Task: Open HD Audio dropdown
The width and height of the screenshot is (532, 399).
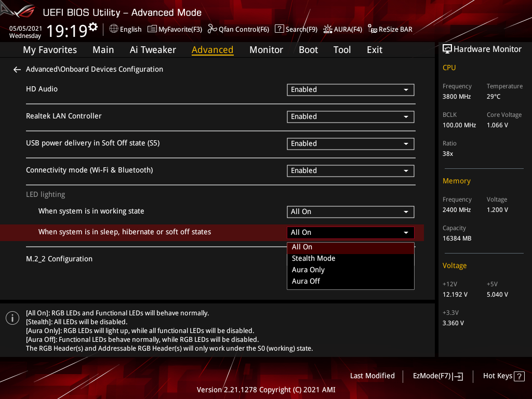Action: [351, 89]
